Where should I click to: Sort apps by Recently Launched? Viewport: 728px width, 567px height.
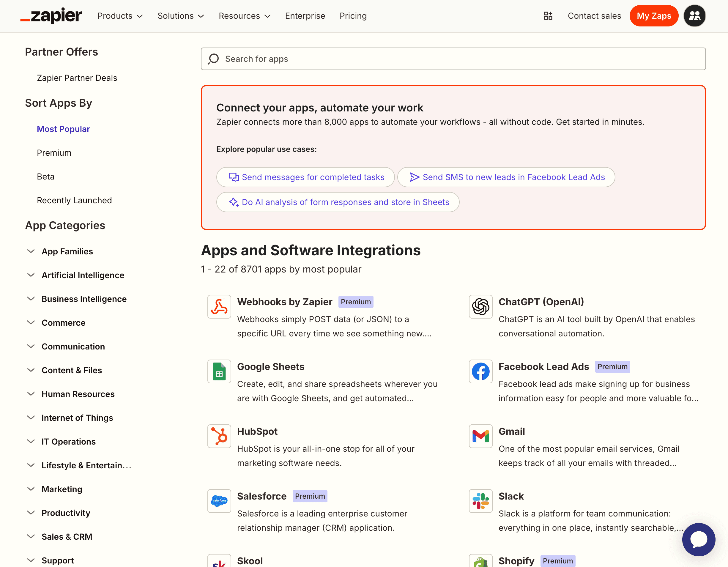pos(74,200)
